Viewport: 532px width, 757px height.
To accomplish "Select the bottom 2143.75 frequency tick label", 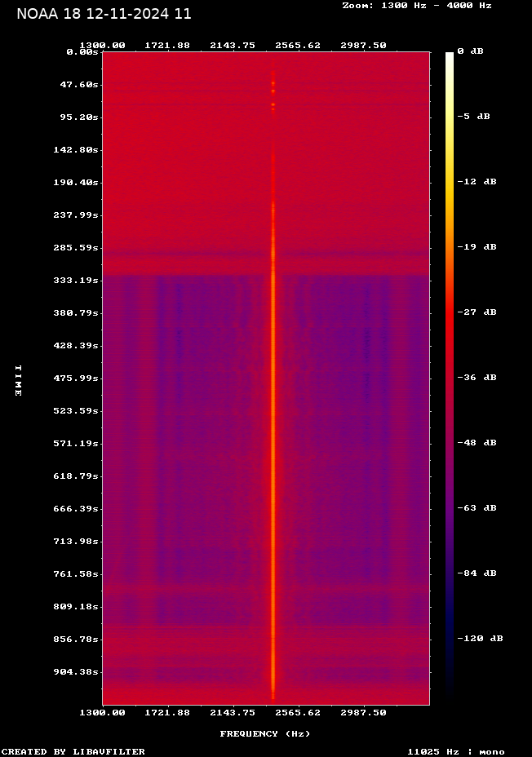I will point(233,712).
